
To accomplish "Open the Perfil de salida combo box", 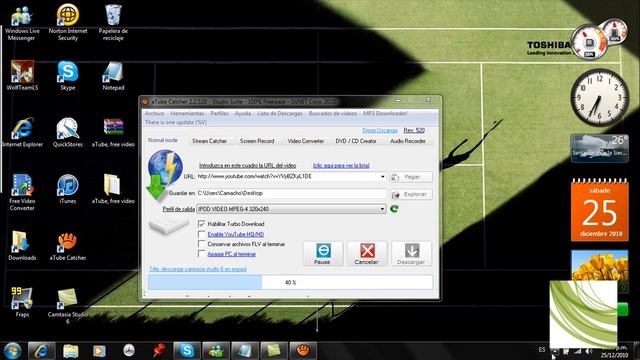I will [291, 209].
